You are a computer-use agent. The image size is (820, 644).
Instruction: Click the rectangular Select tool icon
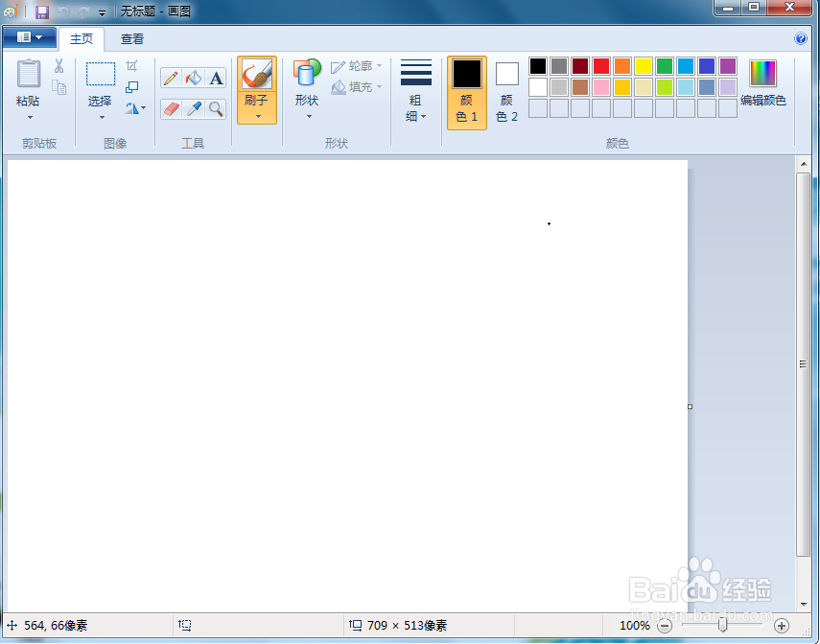click(x=101, y=74)
